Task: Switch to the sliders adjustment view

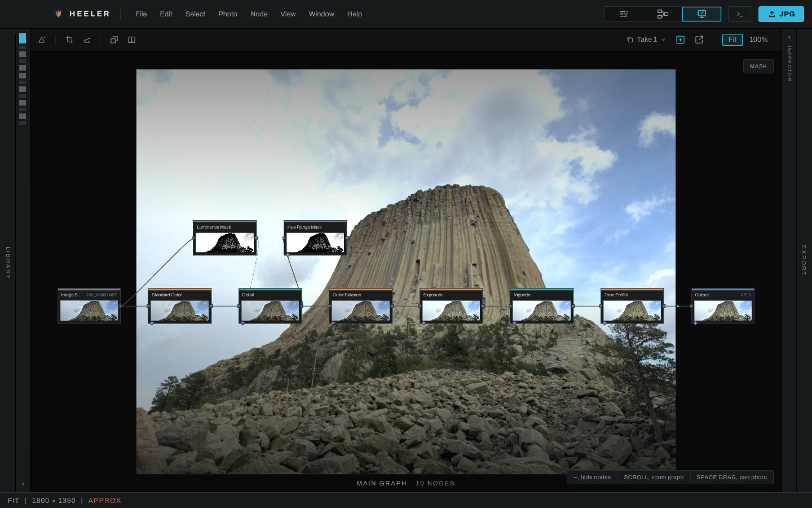Action: (x=624, y=14)
